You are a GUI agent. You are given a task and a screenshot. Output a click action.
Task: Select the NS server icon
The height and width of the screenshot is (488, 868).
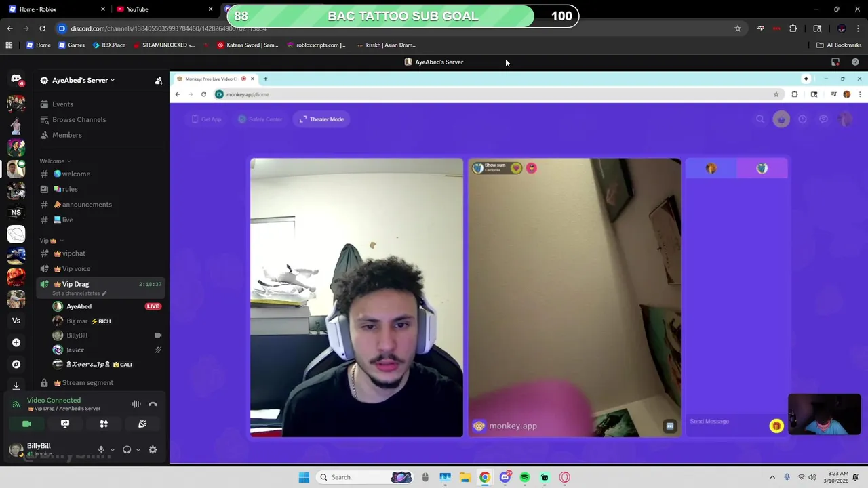pos(16,212)
